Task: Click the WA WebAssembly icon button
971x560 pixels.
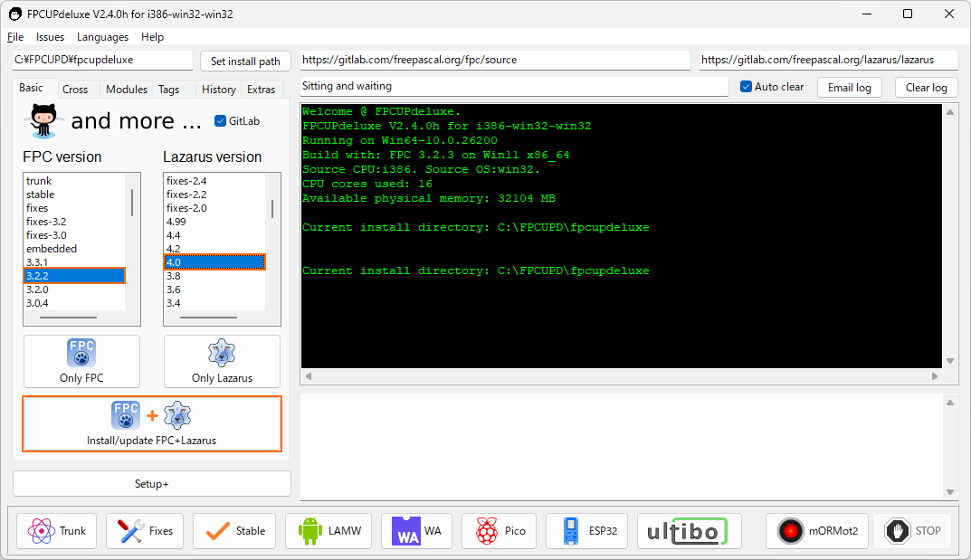Action: pyautogui.click(x=416, y=531)
